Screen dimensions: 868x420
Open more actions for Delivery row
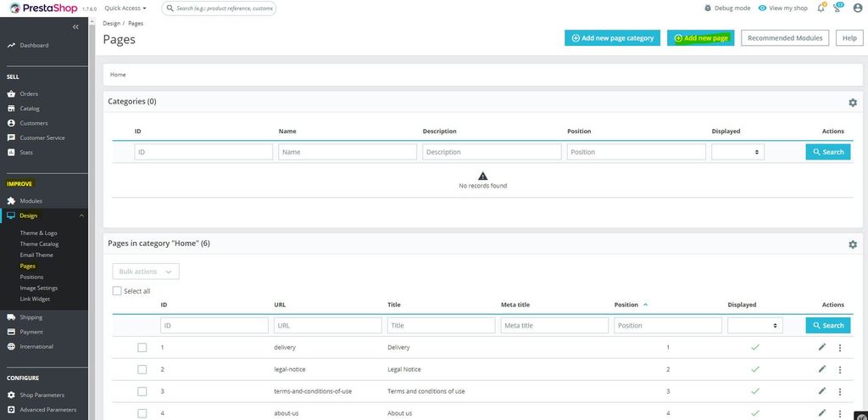(840, 347)
